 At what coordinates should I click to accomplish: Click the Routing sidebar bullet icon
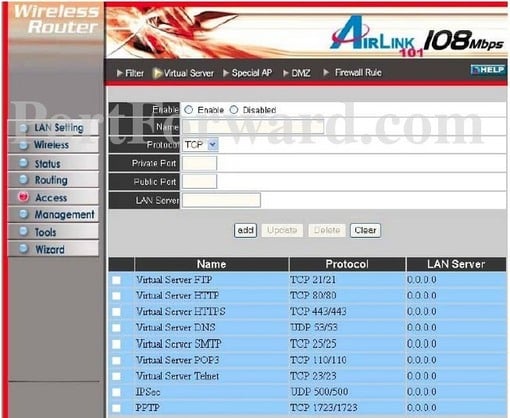pos(24,180)
